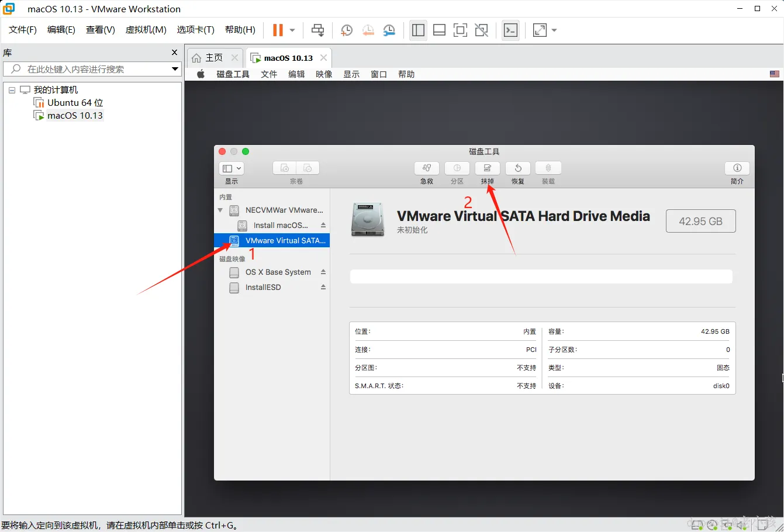Open the 文件(F) VMware menu
784x532 pixels.
23,30
